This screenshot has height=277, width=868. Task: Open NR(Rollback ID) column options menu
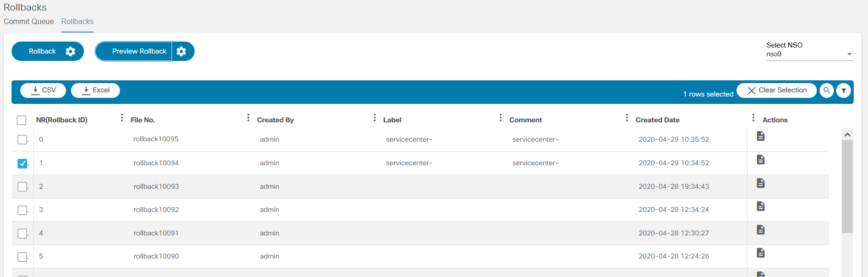(x=122, y=118)
